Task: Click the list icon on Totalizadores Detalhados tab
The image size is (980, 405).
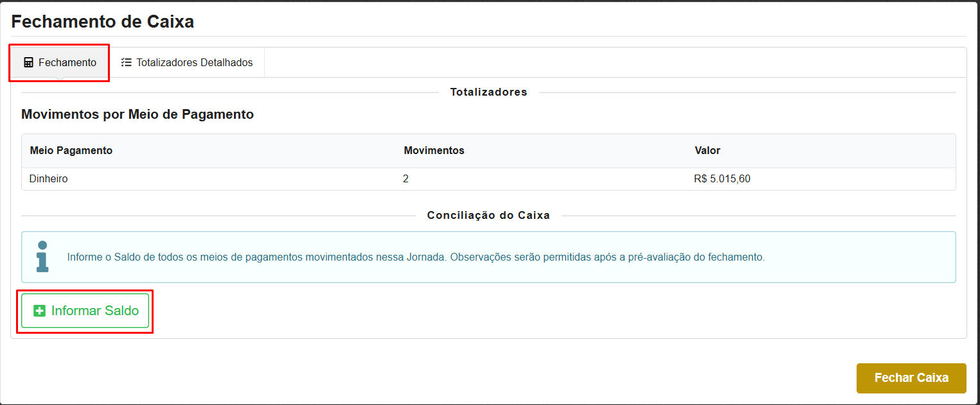Action: click(x=127, y=62)
